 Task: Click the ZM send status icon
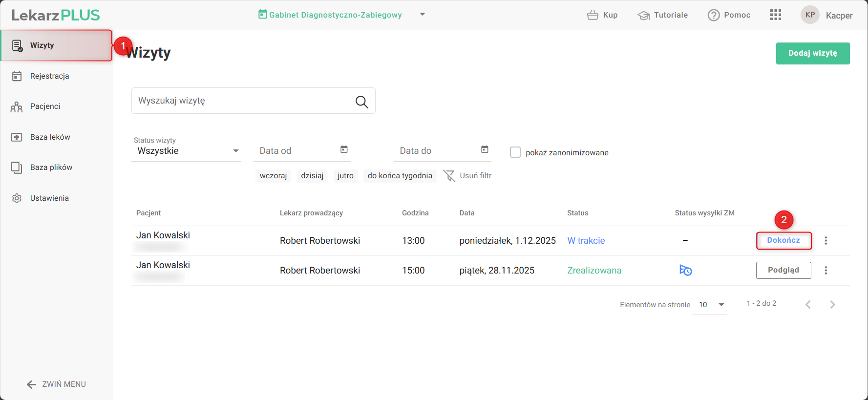pyautogui.click(x=685, y=270)
